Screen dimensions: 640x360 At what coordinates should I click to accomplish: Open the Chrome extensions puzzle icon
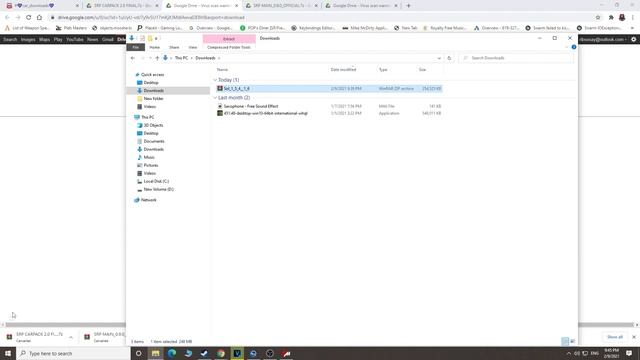pyautogui.click(x=611, y=18)
